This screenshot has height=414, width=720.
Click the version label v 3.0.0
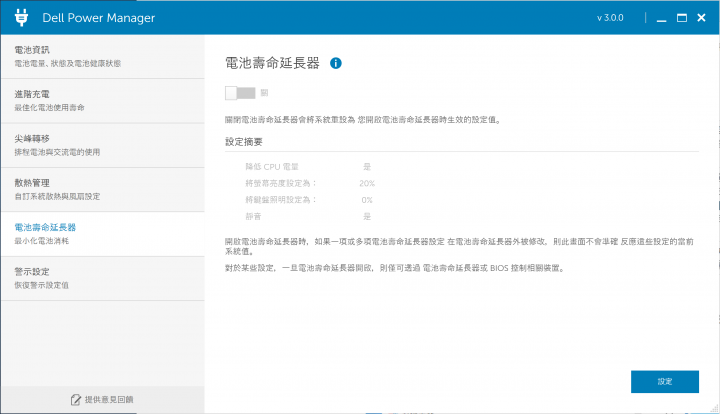[x=610, y=18]
